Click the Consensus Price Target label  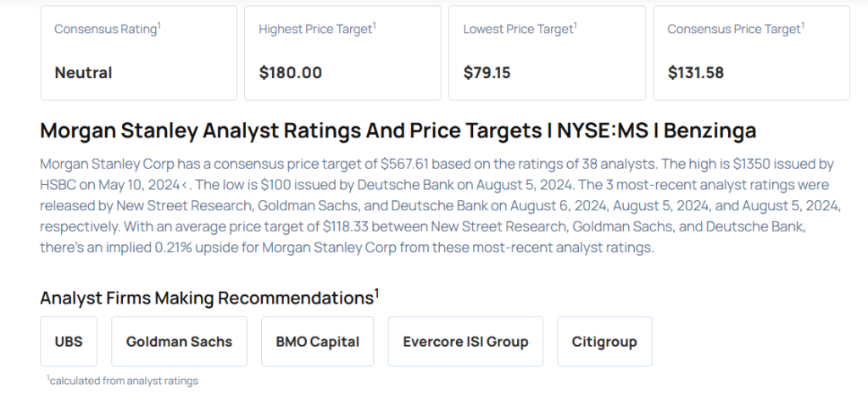tap(736, 29)
